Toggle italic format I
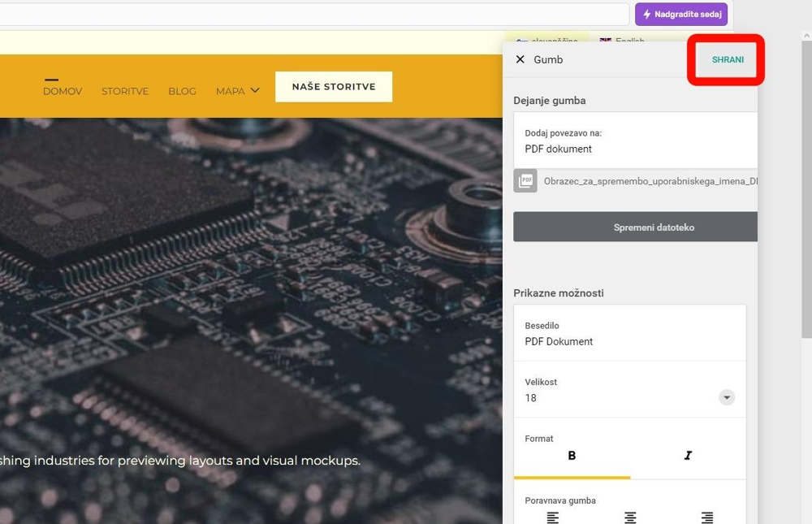The width and height of the screenshot is (812, 524). click(x=688, y=455)
